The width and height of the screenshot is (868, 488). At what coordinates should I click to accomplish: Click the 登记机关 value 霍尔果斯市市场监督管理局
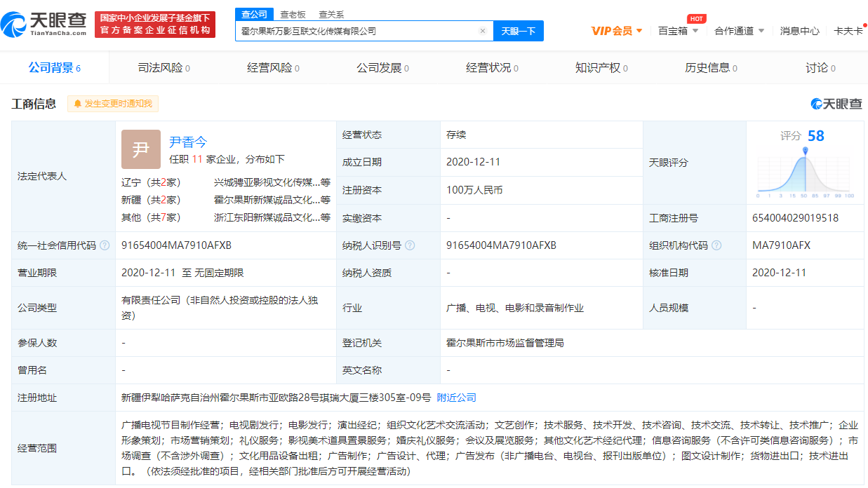[x=505, y=343]
